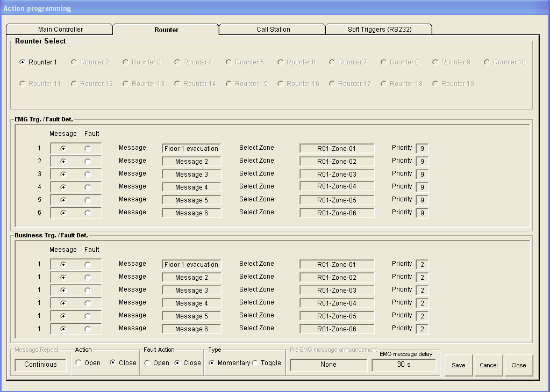Open Business zone selector R01-Zone-06
The width and height of the screenshot is (550, 392).
tap(337, 329)
